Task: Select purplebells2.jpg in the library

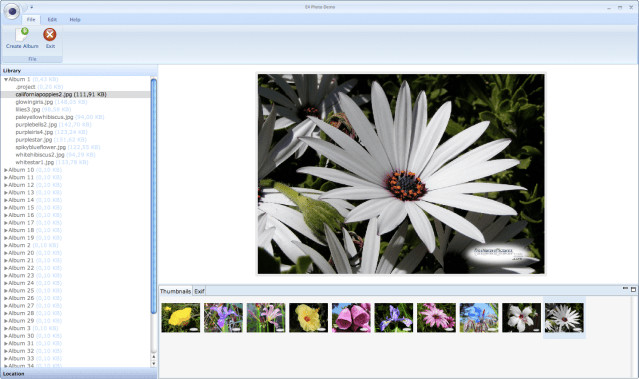Action: tap(53, 124)
